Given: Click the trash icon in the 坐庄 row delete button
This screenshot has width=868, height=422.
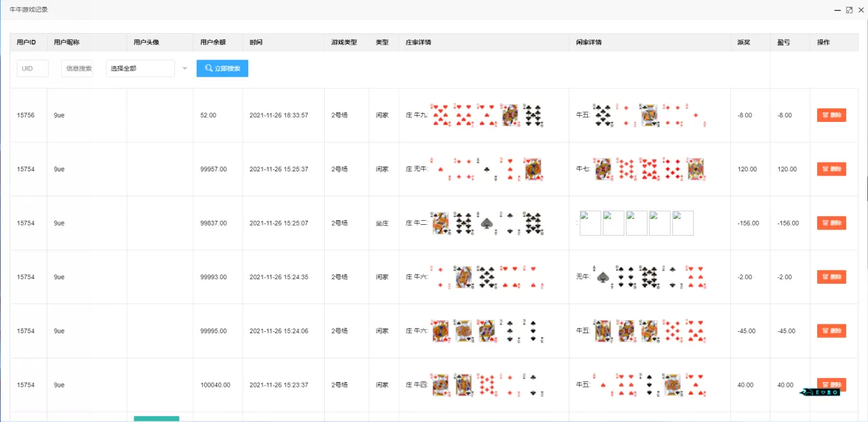Looking at the screenshot, I should click(x=825, y=222).
